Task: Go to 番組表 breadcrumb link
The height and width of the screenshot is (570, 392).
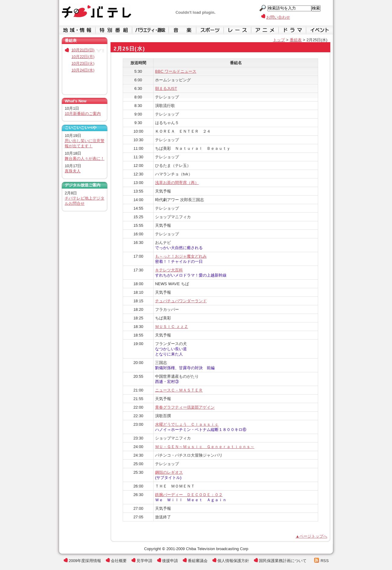Action: (296, 40)
